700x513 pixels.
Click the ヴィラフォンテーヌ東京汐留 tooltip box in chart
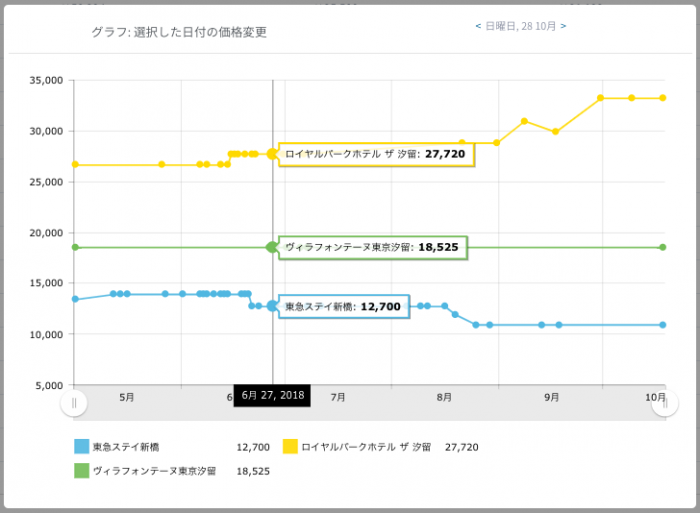pyautogui.click(x=373, y=247)
